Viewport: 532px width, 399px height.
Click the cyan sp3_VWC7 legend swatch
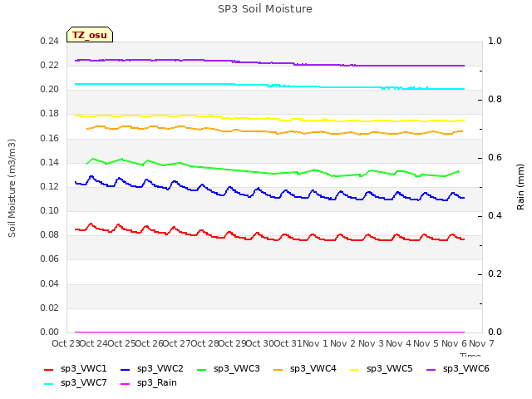[x=49, y=384]
